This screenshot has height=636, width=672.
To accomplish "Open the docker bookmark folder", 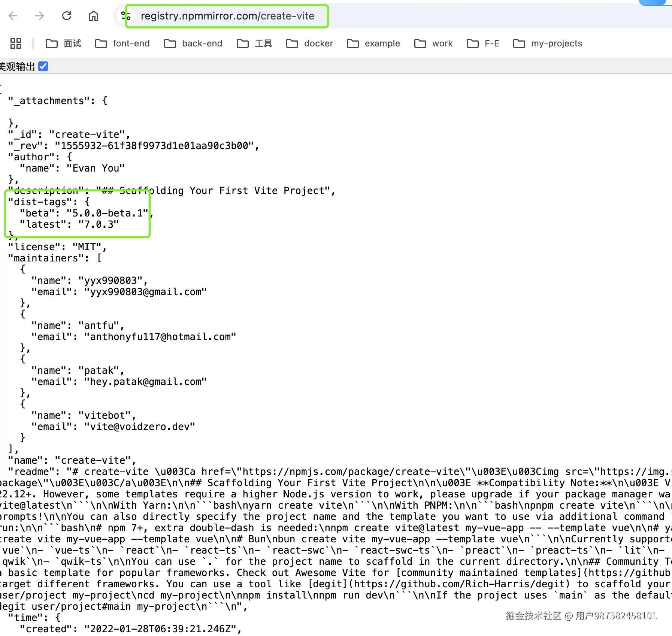I will coord(309,43).
